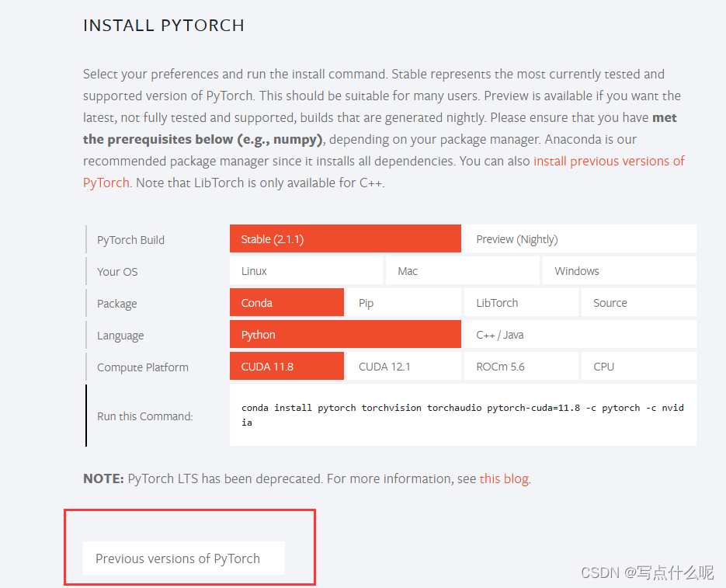Switch to Preview (Nightly) build
The width and height of the screenshot is (726, 588).
click(580, 238)
